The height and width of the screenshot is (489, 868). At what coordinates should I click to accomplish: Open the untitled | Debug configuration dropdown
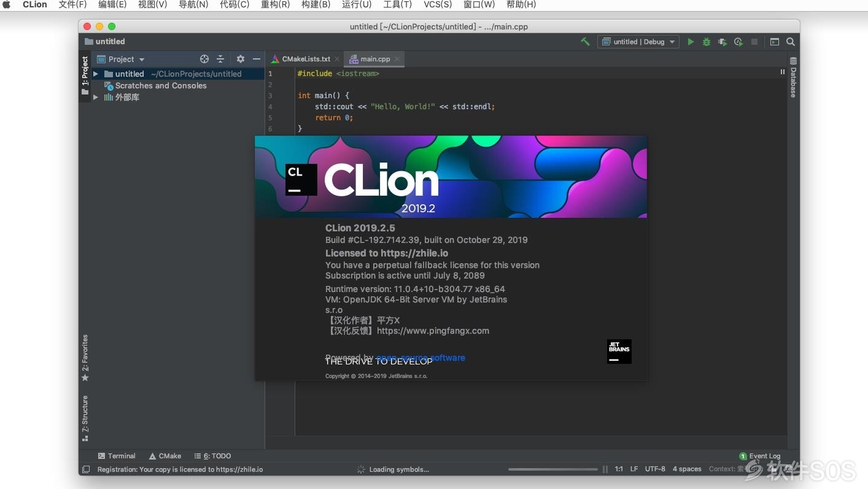click(638, 42)
